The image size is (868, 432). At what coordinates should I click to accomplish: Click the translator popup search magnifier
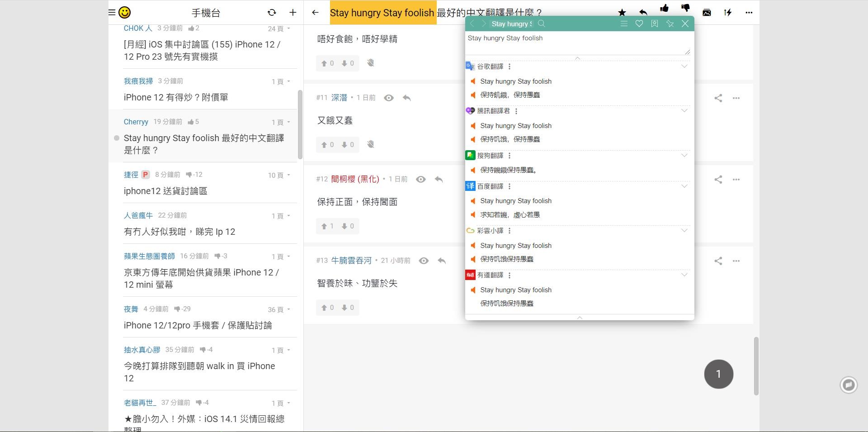542,24
